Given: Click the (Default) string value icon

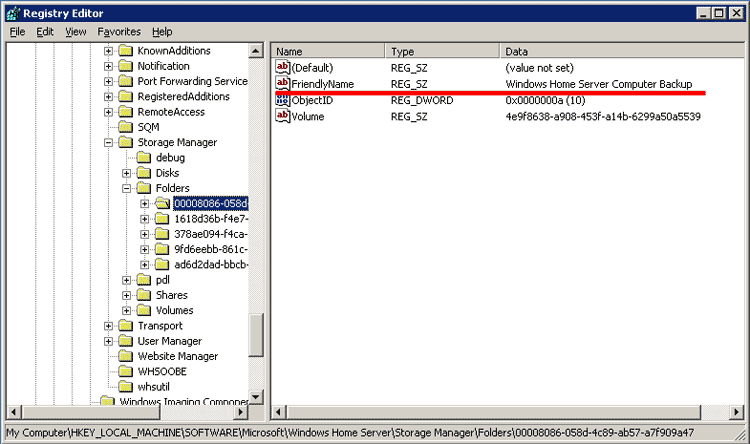Looking at the screenshot, I should coord(283,67).
